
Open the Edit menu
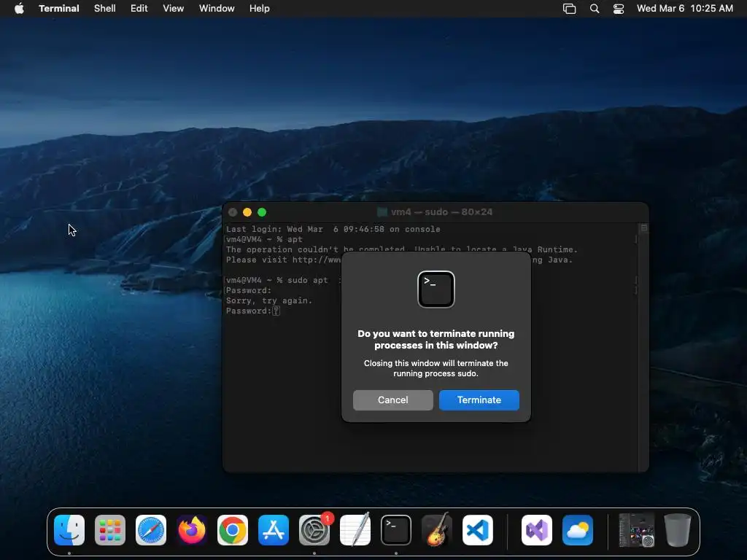pos(139,8)
